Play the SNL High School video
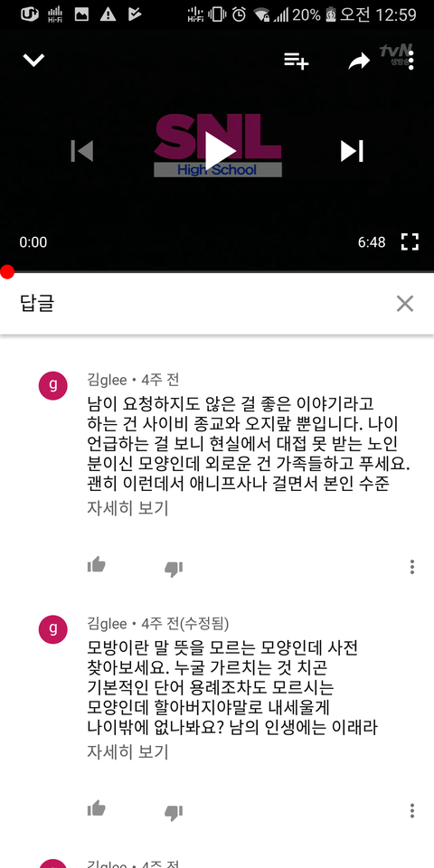 (x=218, y=151)
